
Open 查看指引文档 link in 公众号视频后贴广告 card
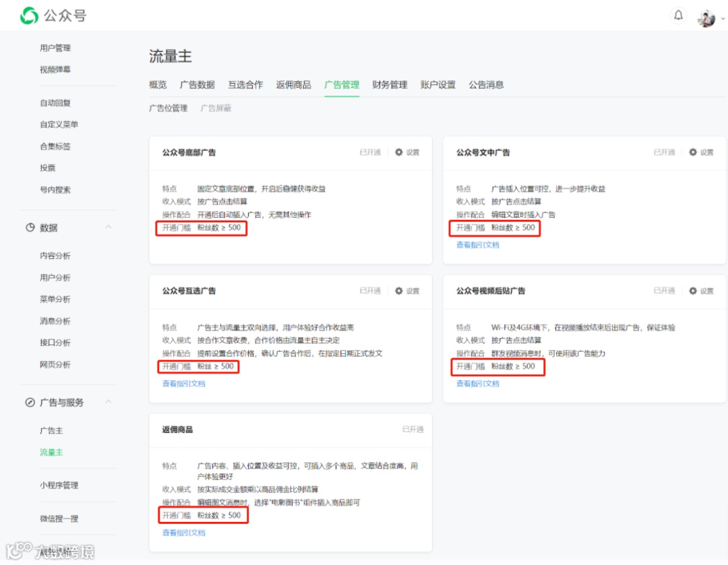tap(478, 384)
